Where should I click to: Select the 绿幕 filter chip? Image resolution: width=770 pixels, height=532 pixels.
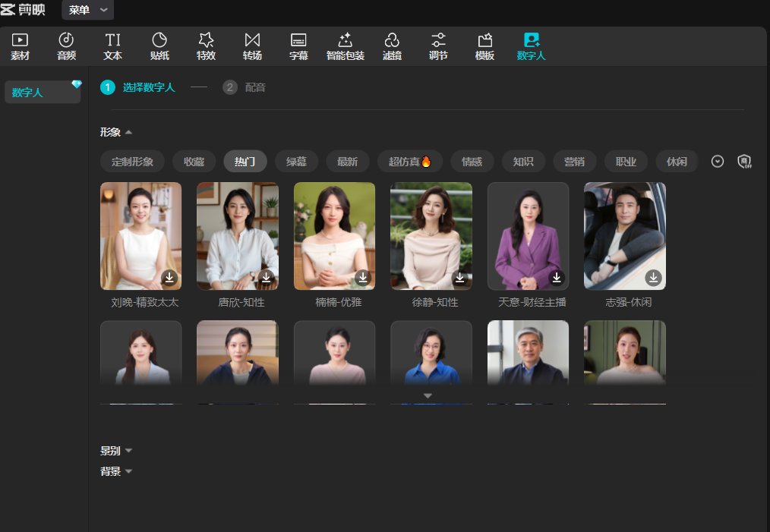(296, 162)
